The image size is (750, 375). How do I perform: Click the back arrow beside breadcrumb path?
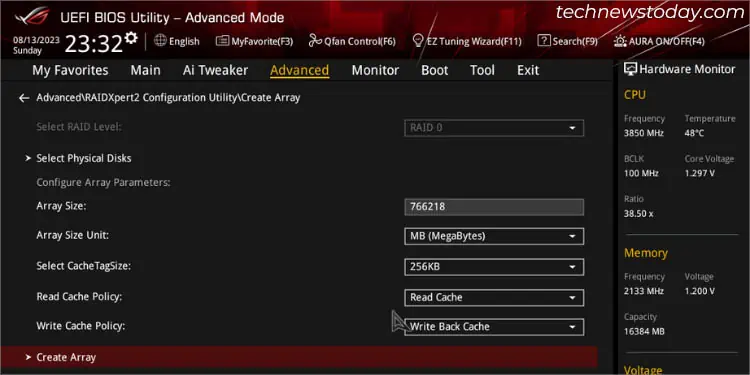point(24,98)
